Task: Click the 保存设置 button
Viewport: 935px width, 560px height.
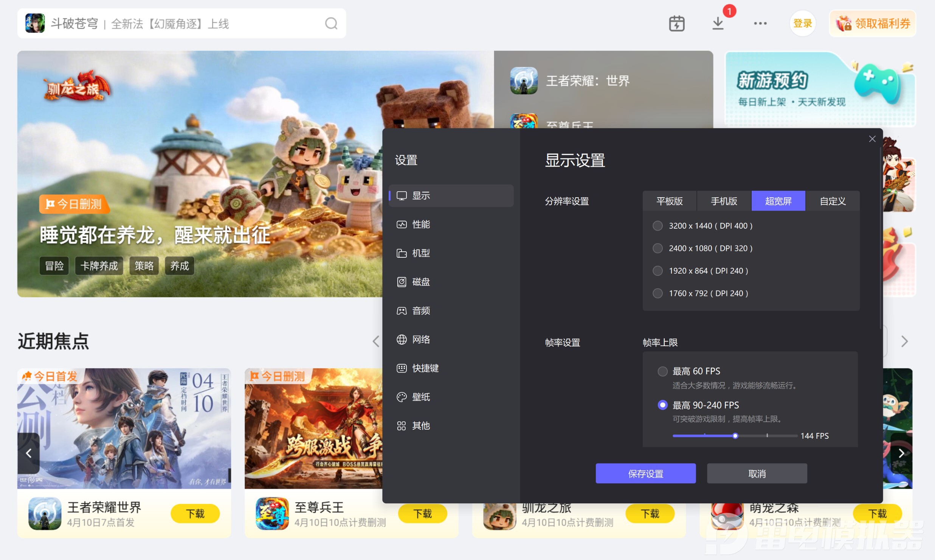Action: 645,473
